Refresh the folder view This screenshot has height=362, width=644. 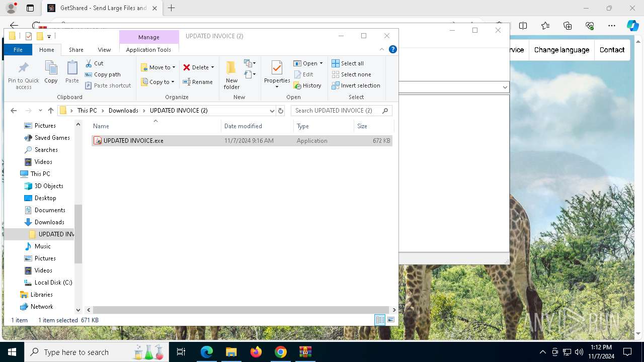[x=281, y=111]
